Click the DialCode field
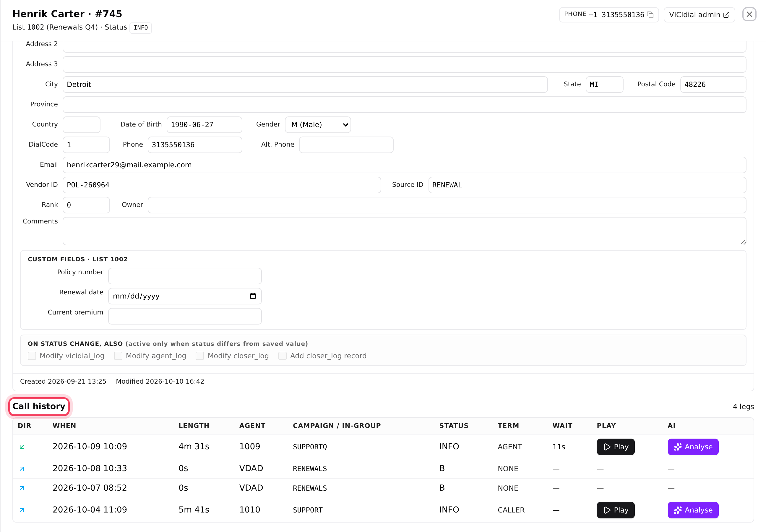Image resolution: width=766 pixels, height=532 pixels. [x=86, y=145]
